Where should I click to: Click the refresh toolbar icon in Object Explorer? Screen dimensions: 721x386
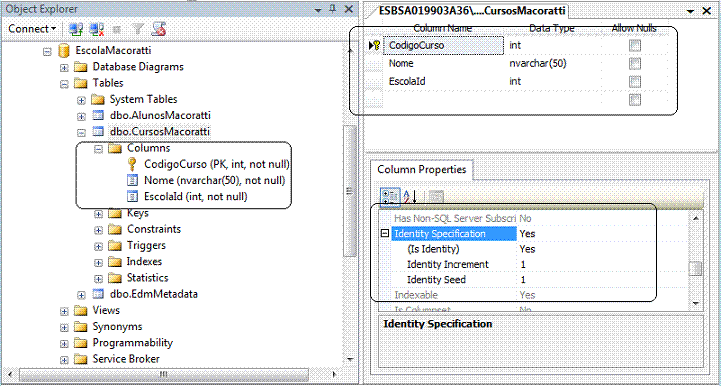159,29
